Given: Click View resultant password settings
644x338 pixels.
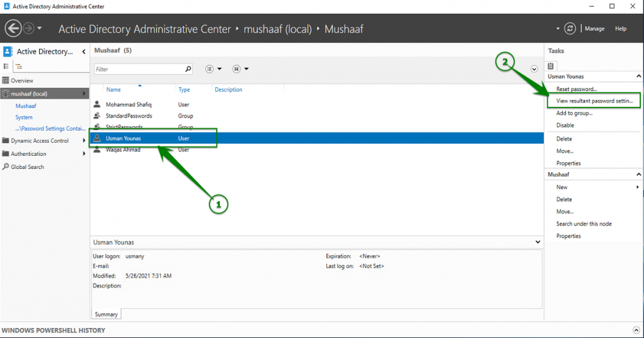Looking at the screenshot, I should click(x=594, y=101).
